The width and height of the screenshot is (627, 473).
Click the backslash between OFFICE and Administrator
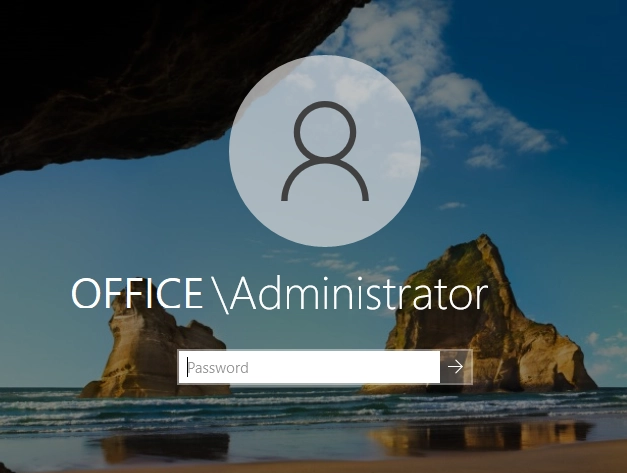220,295
